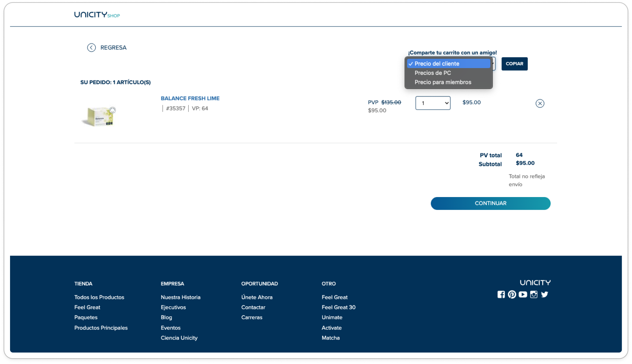Choose 'Precios de PC' option

pos(433,73)
